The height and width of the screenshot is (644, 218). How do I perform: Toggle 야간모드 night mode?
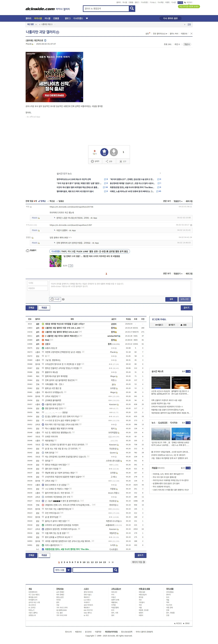(x=189, y=2)
